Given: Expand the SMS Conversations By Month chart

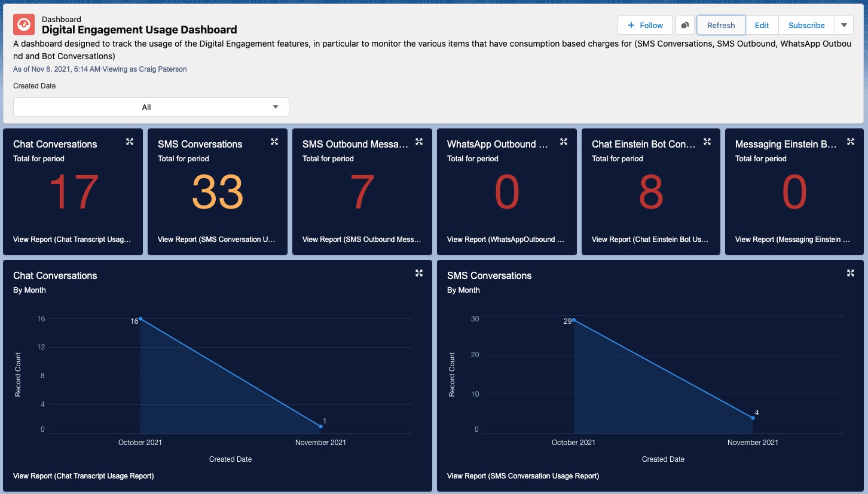Looking at the screenshot, I should click(x=851, y=273).
